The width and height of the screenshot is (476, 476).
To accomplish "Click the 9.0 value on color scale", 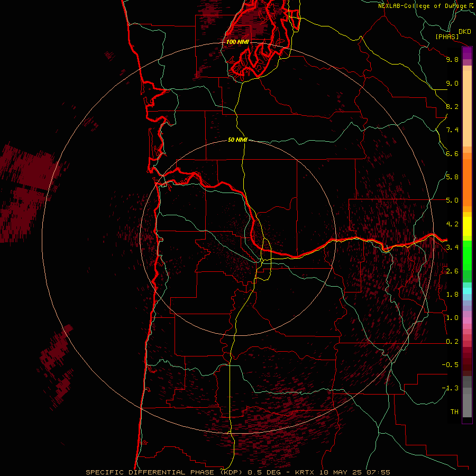I will pos(452,83).
